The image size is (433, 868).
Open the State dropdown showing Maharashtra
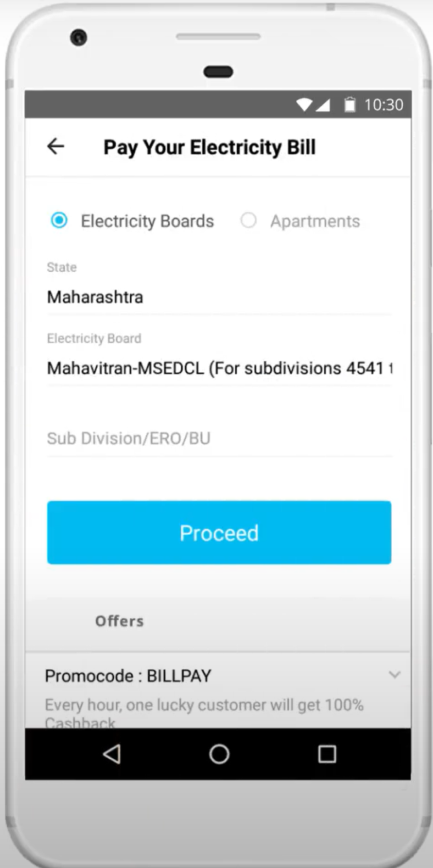click(219, 297)
